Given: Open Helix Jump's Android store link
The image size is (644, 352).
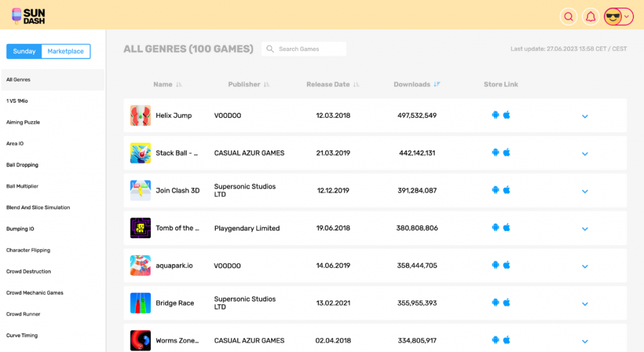Looking at the screenshot, I should (x=495, y=115).
